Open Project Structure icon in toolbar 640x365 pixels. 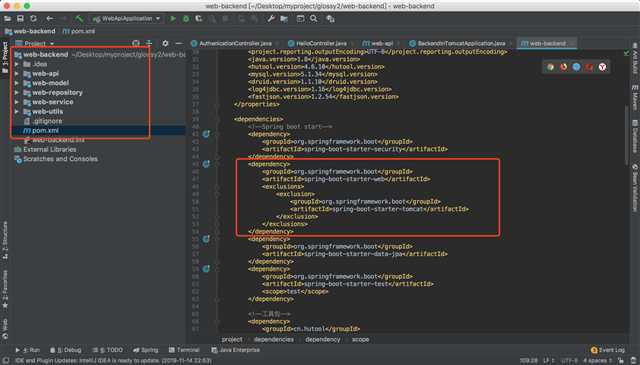click(x=284, y=19)
